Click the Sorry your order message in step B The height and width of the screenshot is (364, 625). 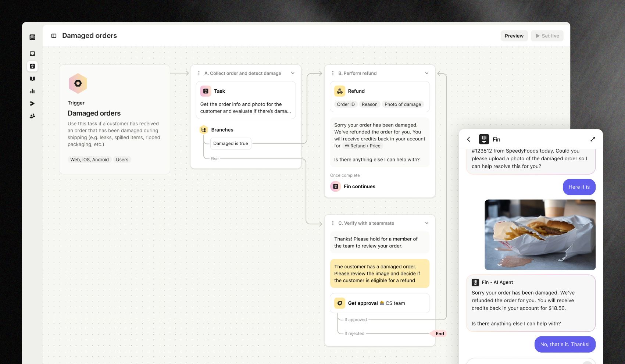[x=379, y=142]
